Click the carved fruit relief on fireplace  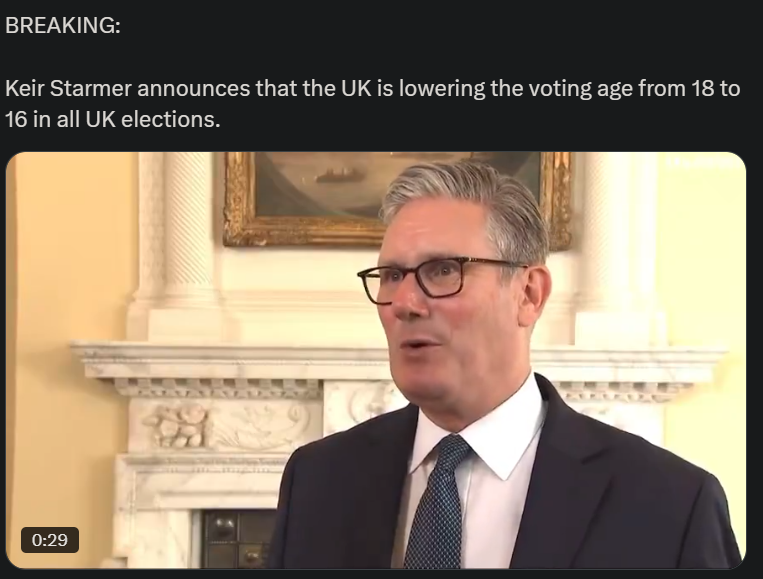click(x=180, y=427)
